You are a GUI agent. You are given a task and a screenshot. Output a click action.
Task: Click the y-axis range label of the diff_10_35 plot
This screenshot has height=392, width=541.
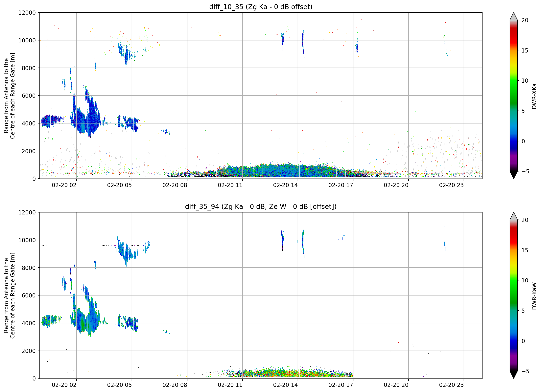coord(9,96)
